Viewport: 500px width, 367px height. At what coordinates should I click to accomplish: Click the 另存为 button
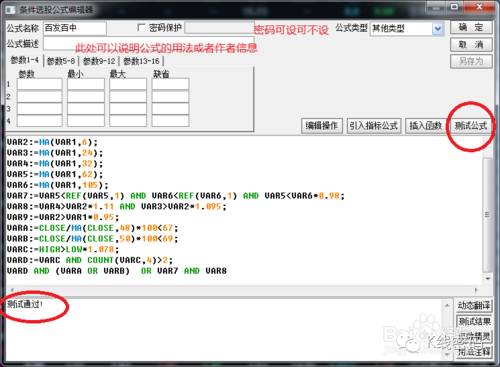pos(471,61)
